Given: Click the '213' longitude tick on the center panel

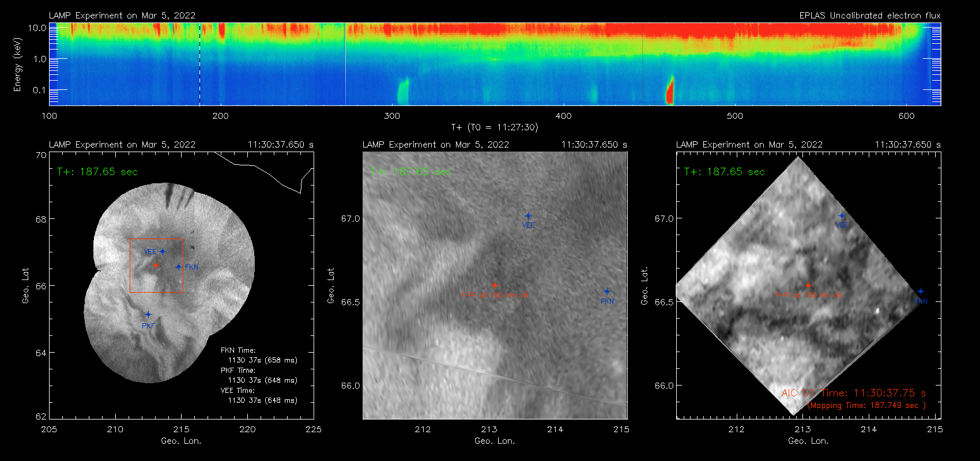Looking at the screenshot, I should point(489,429).
